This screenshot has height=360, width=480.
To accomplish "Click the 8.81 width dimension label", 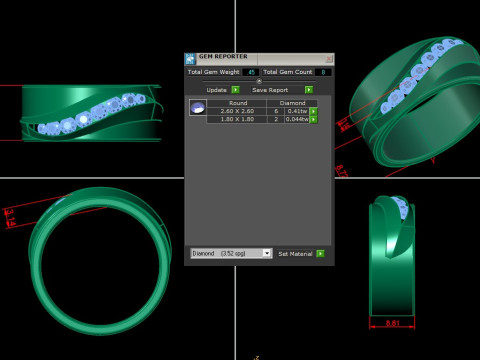I will click(x=392, y=323).
